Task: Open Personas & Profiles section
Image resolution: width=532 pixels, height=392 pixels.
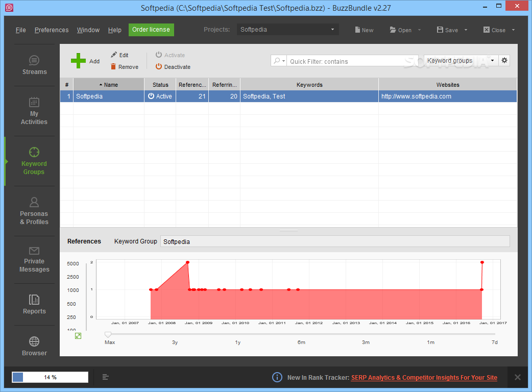Action: tap(34, 211)
